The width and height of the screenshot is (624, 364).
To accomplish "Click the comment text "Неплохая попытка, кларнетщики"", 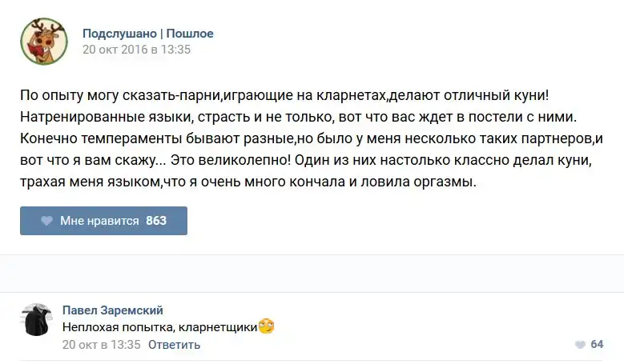I will tap(159, 326).
